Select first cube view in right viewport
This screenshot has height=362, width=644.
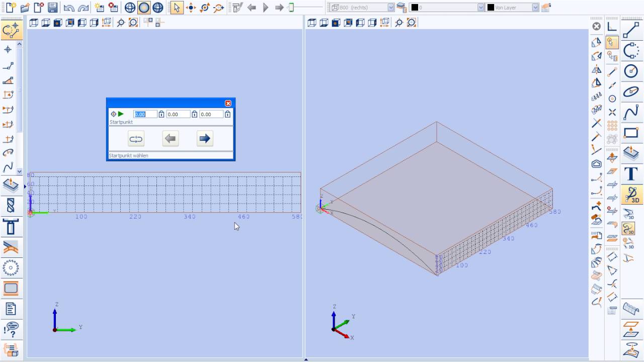(x=312, y=23)
